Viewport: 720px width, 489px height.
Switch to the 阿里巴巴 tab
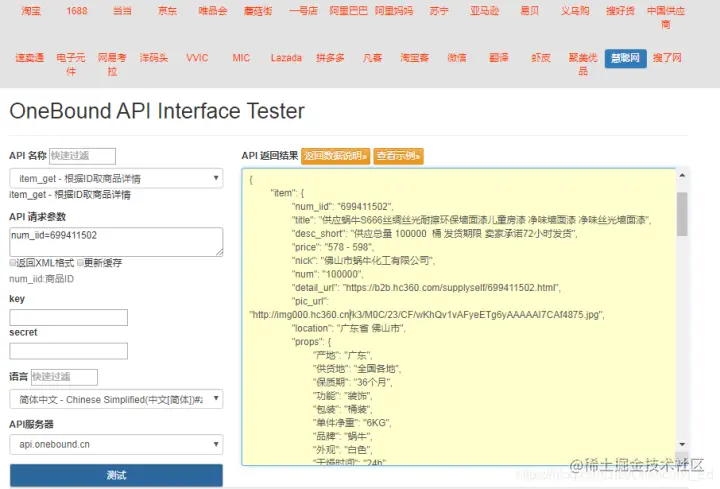[x=349, y=11]
